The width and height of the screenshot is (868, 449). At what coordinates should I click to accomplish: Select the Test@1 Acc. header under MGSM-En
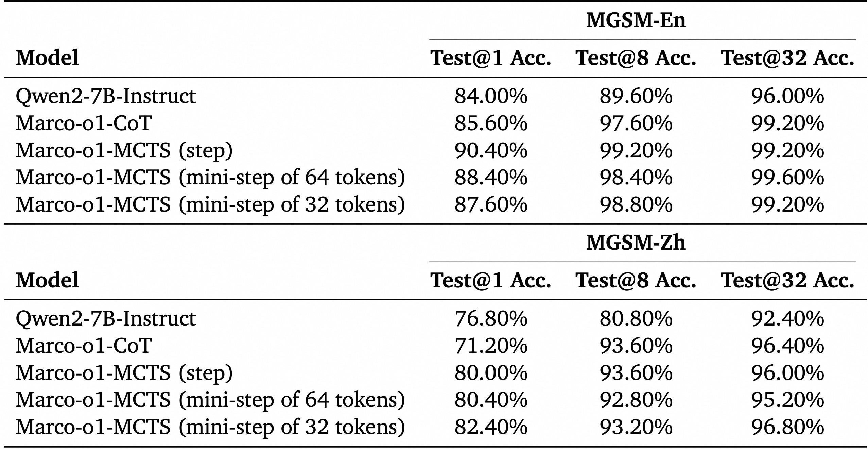click(491, 58)
